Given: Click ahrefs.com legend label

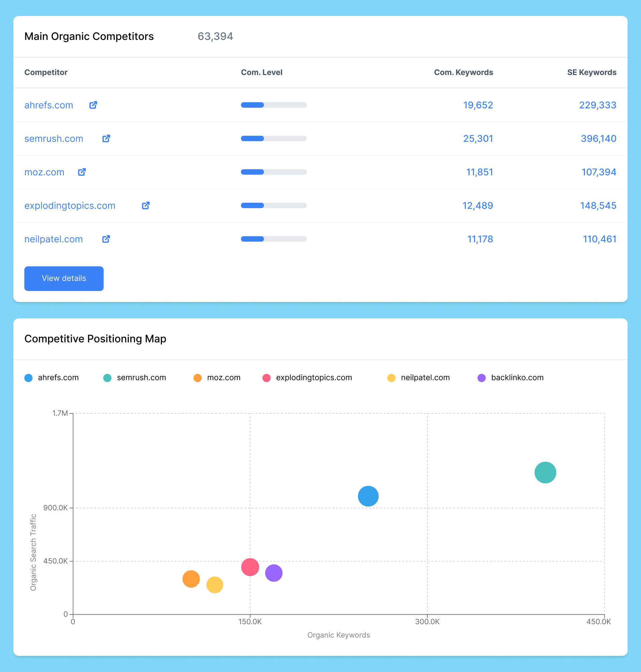Looking at the screenshot, I should (58, 378).
